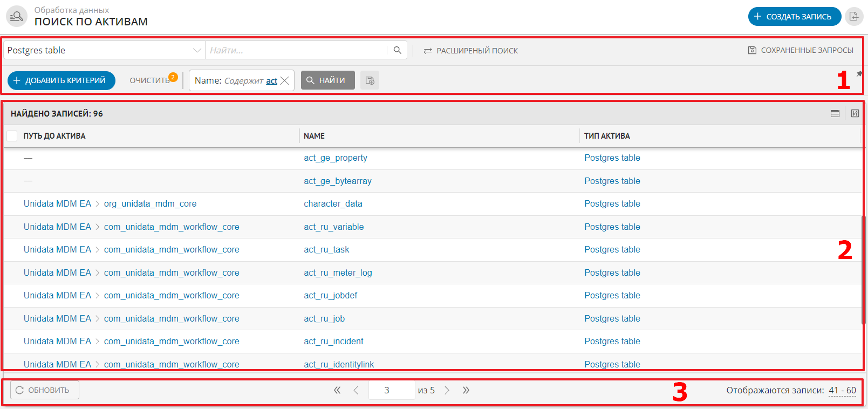This screenshot has height=409, width=868.
Task: Click ДОБАВИТЬ КРИТЕРИЙ button
Action: coord(61,80)
